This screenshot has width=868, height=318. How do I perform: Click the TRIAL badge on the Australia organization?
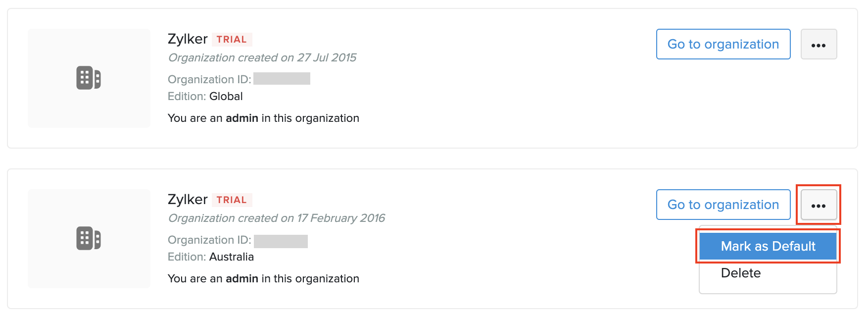[x=232, y=200]
